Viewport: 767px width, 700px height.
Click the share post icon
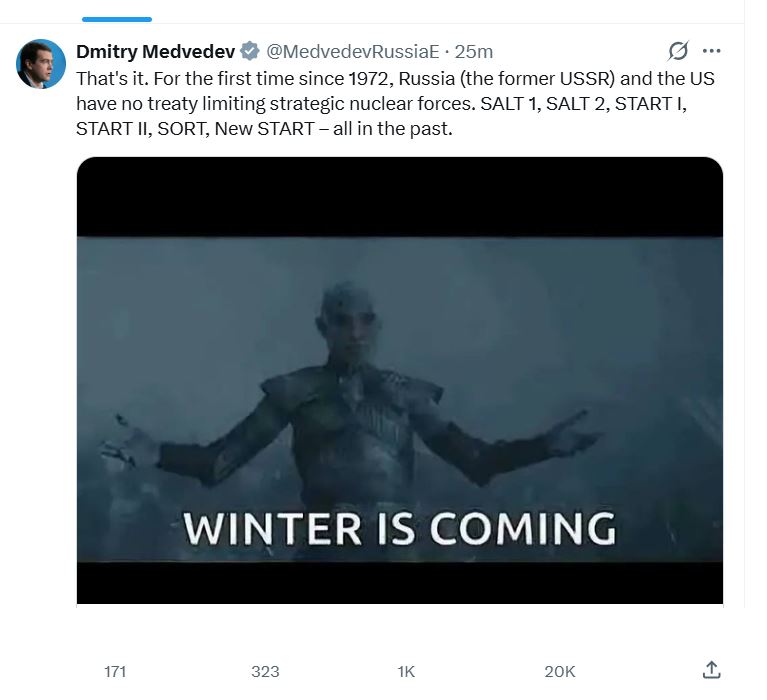[x=711, y=670]
